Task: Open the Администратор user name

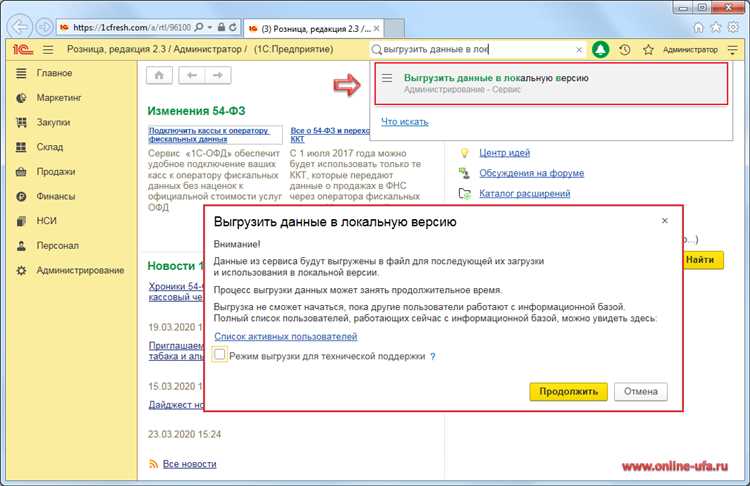Action: pyautogui.click(x=690, y=49)
